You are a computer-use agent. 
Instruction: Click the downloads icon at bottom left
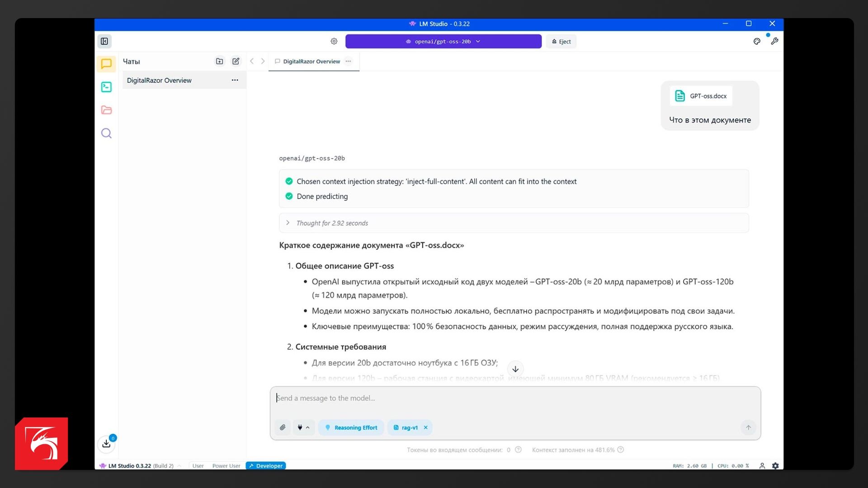[x=106, y=444]
